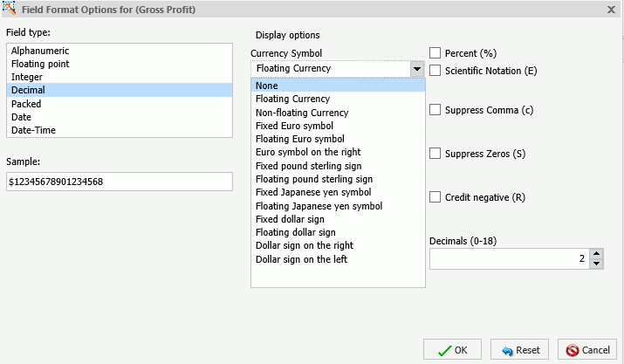Decrease decimals with the down arrow
Viewport: 624px width, 364px height.
pyautogui.click(x=596, y=264)
